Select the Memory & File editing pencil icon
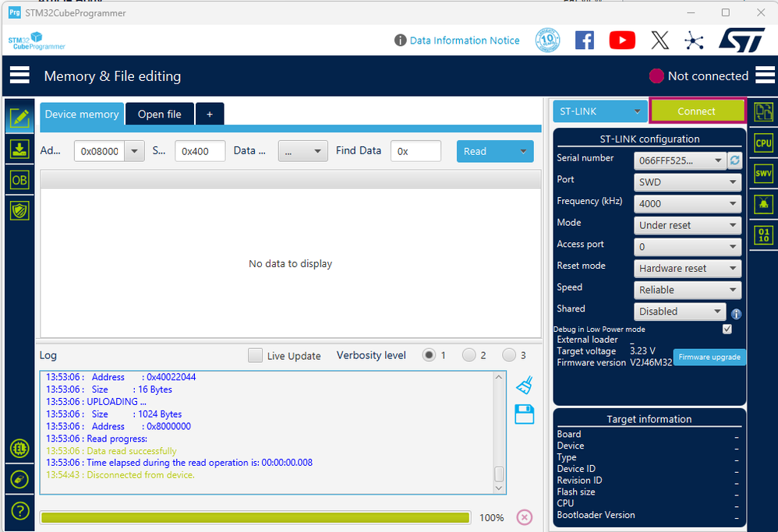 [x=19, y=118]
